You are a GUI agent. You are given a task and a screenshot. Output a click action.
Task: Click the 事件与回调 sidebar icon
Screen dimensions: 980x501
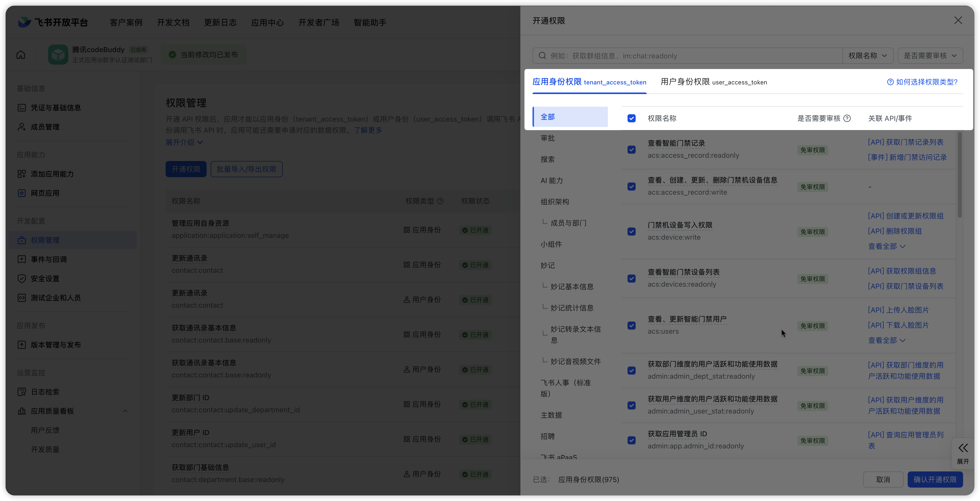tap(22, 259)
